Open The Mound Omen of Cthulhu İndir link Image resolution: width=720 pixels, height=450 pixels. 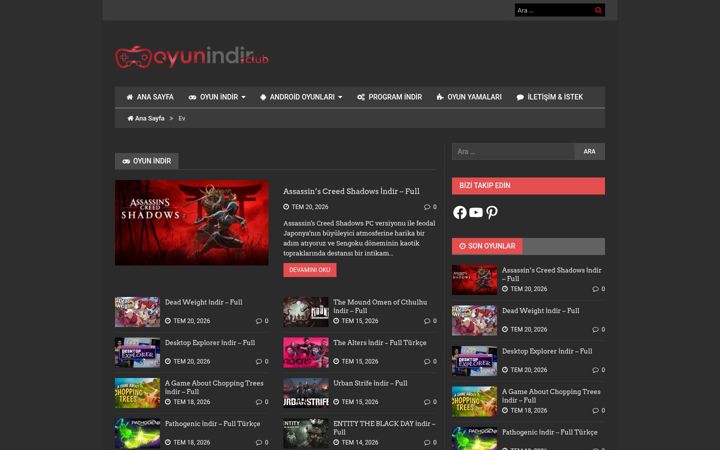(x=380, y=306)
